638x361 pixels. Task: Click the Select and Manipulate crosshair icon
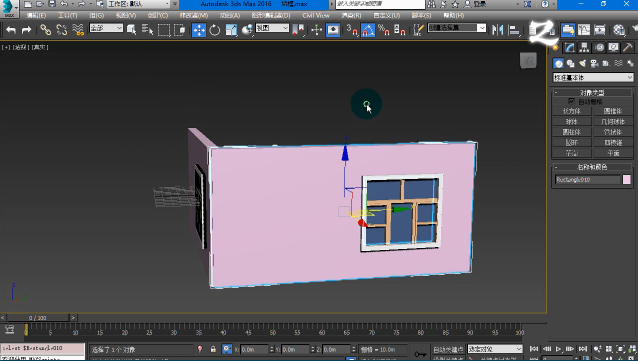pos(317,30)
